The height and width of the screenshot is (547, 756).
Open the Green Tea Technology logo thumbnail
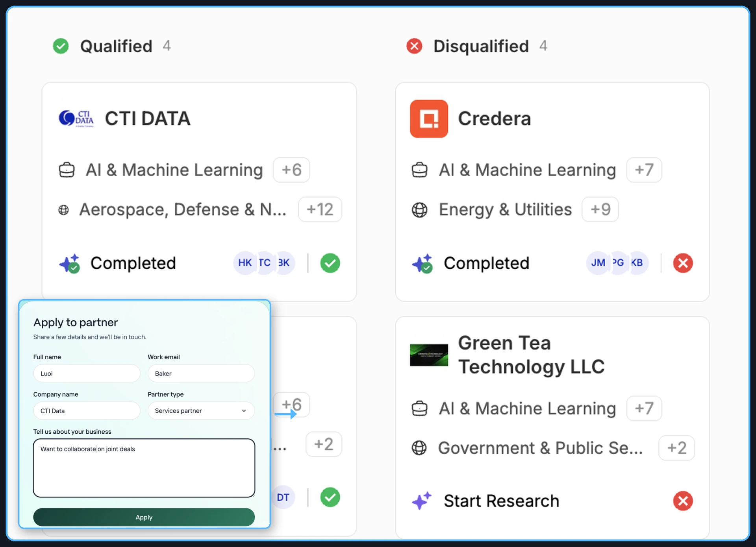point(429,355)
